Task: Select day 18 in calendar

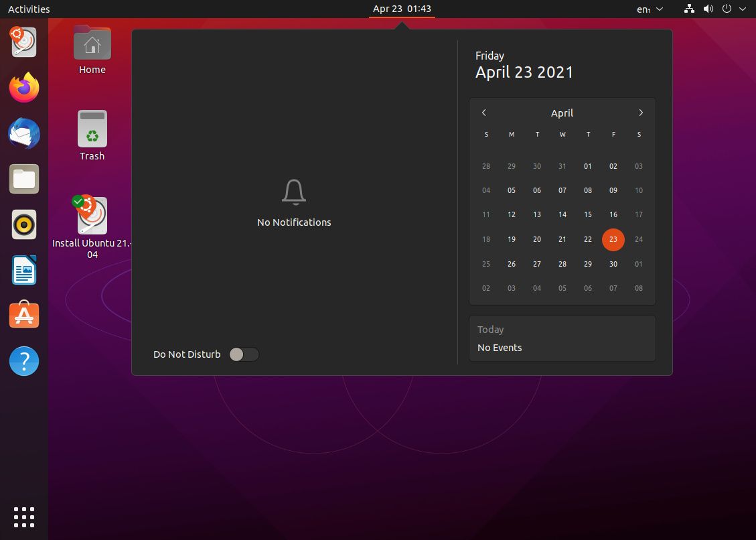Action: pyautogui.click(x=486, y=239)
